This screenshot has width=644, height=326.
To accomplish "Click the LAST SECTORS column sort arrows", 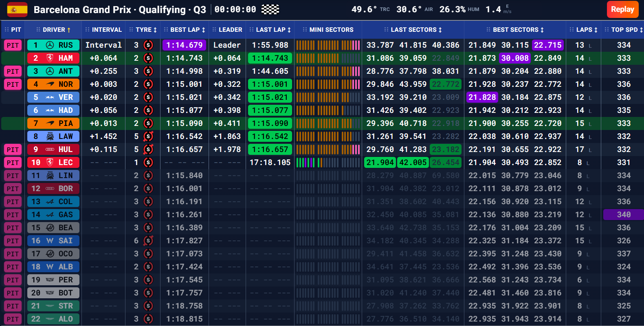I will point(440,30).
